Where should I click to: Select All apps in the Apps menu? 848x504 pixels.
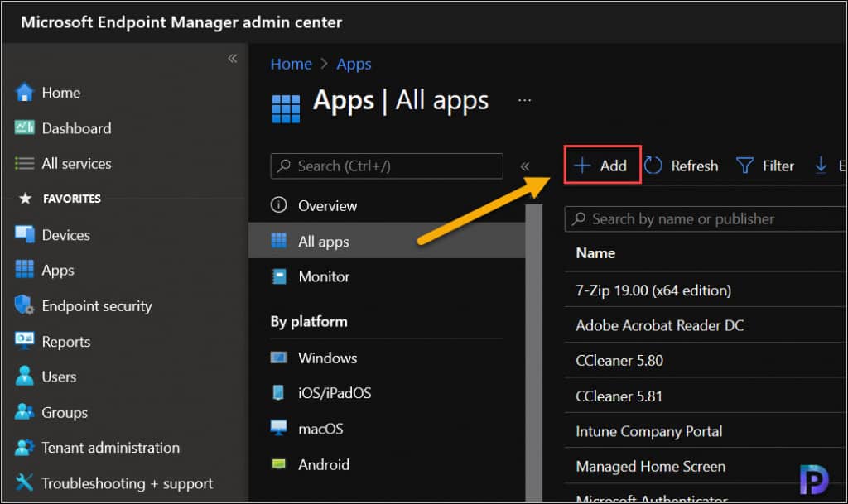[387, 240]
